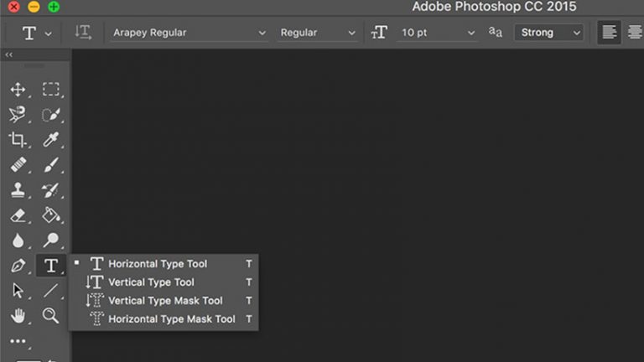Open the Arapey Regular font family dropdown
This screenshot has width=644, height=362.
pos(190,33)
